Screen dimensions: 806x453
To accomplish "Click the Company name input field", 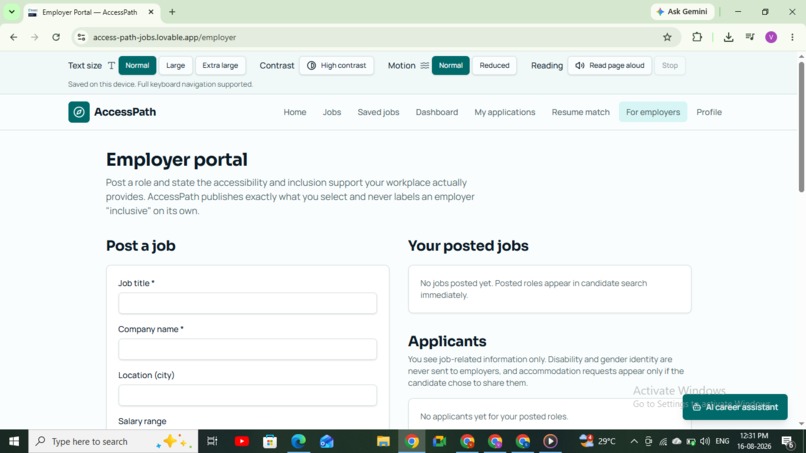I will (247, 349).
